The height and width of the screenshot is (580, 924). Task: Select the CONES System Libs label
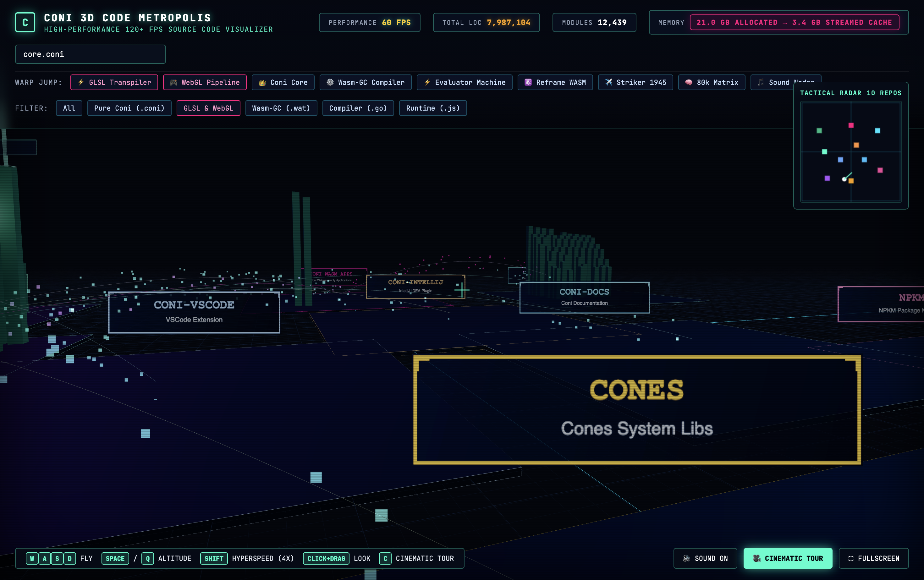pyautogui.click(x=637, y=410)
